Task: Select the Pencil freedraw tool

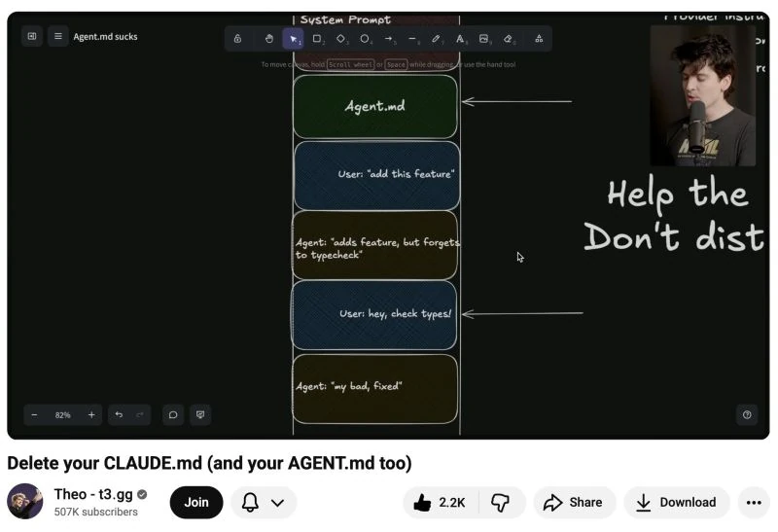Action: [436, 39]
